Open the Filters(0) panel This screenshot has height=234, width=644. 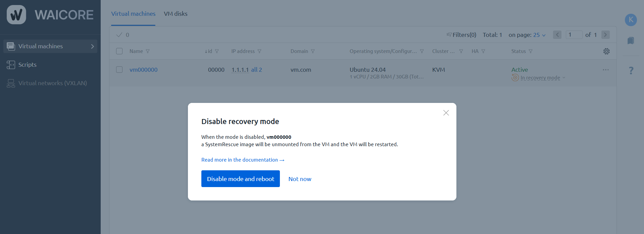tap(461, 35)
